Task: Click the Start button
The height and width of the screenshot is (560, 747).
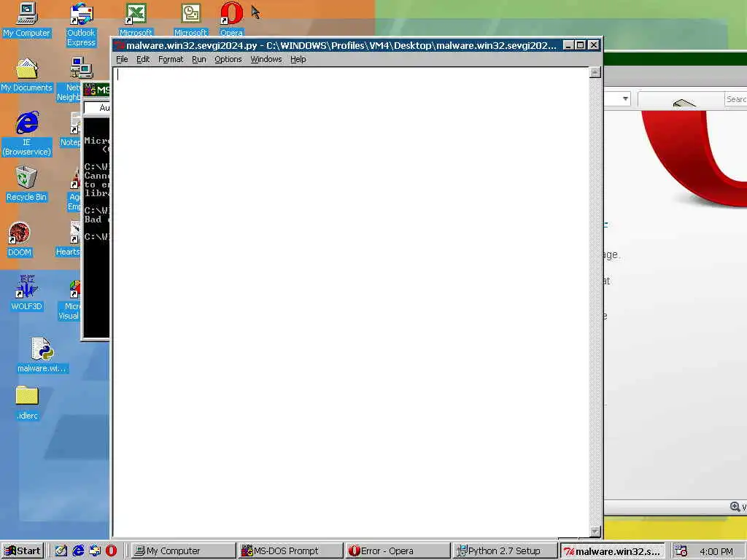Action: point(23,551)
